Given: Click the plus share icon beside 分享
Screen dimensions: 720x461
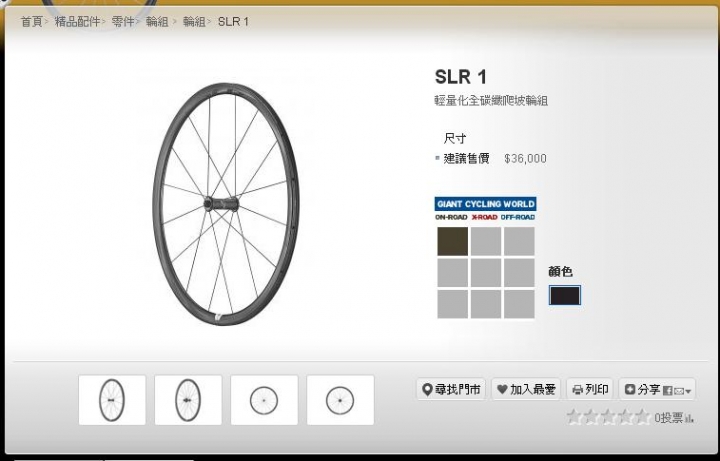Looking at the screenshot, I should pos(630,389).
